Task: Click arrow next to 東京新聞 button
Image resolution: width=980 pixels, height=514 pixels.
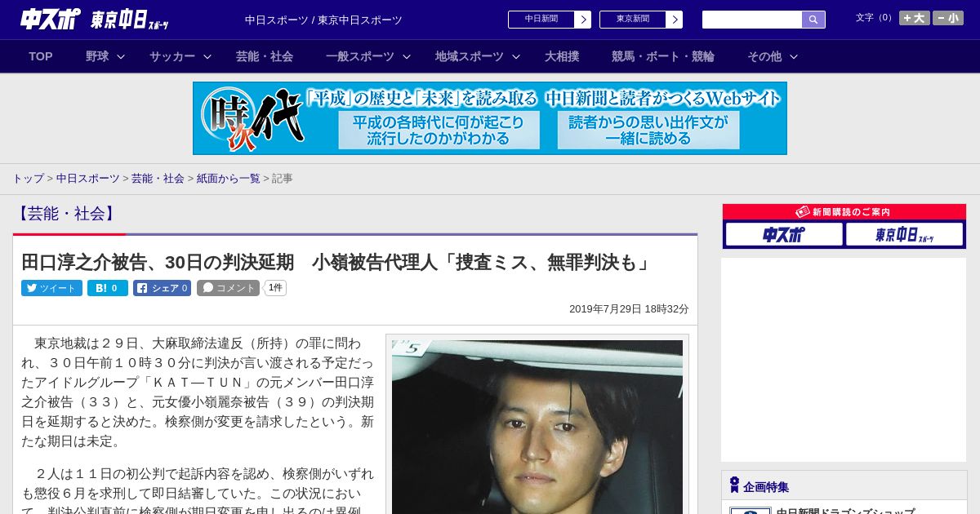Action: pyautogui.click(x=675, y=20)
